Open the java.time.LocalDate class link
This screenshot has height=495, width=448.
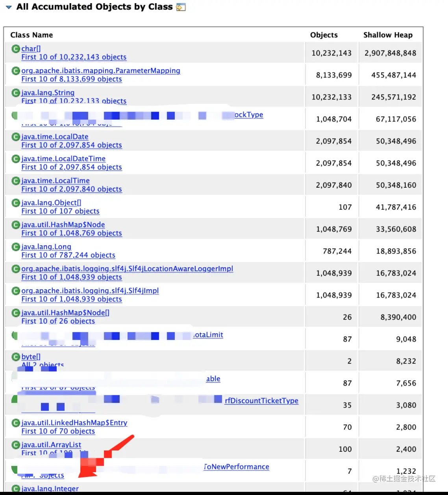tap(55, 137)
